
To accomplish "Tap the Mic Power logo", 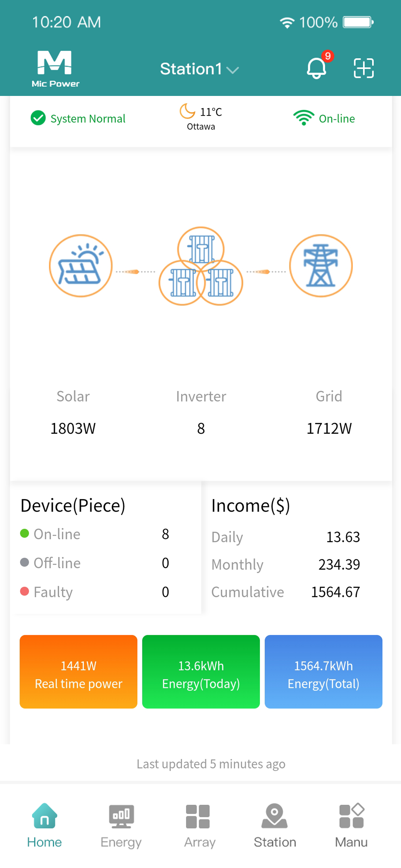I will 56,69.
